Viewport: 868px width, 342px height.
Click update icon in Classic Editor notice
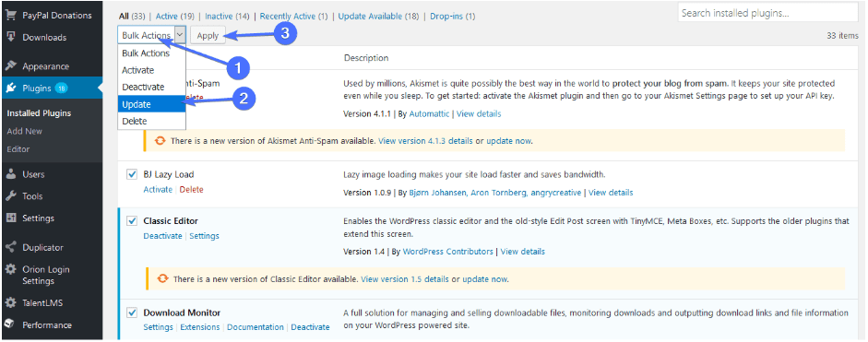162,279
